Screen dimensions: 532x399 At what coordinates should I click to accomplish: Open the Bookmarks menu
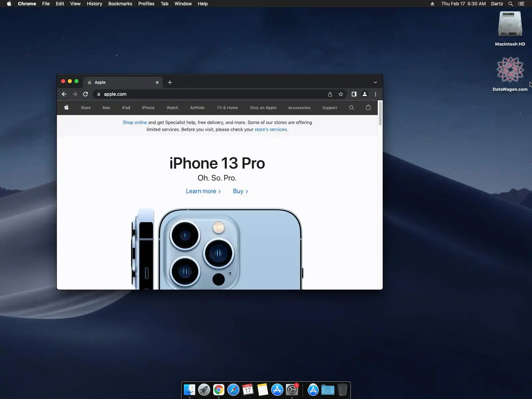tap(120, 4)
